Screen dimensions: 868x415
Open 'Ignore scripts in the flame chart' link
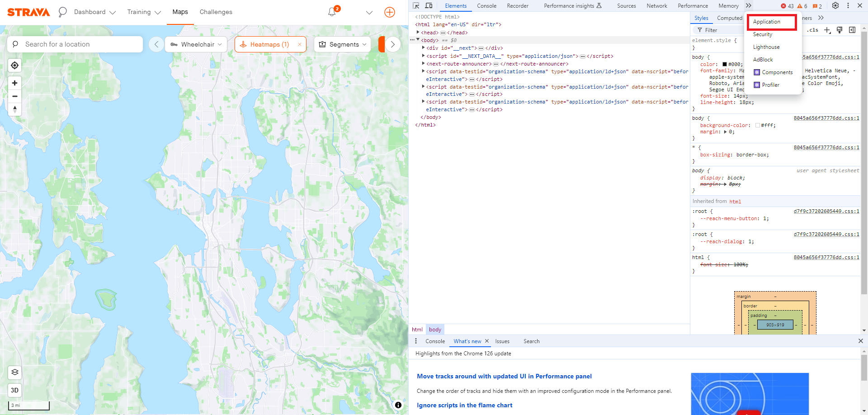(465, 405)
